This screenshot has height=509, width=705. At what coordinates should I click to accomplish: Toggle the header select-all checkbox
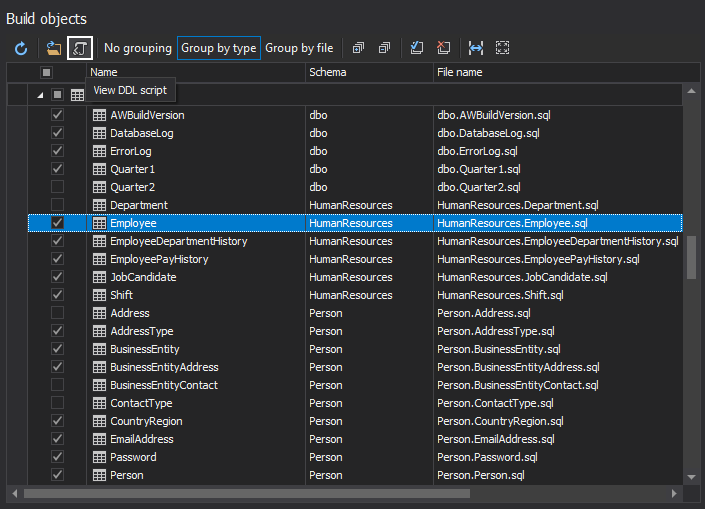pyautogui.click(x=46, y=72)
